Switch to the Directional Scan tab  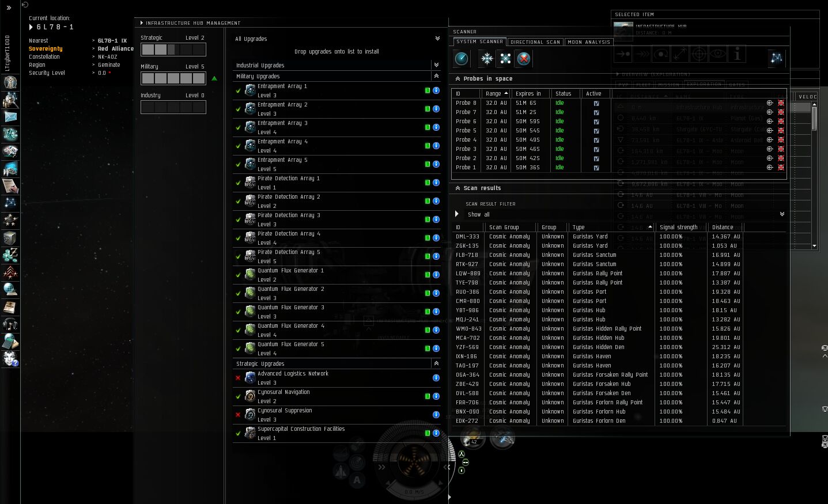coord(535,42)
